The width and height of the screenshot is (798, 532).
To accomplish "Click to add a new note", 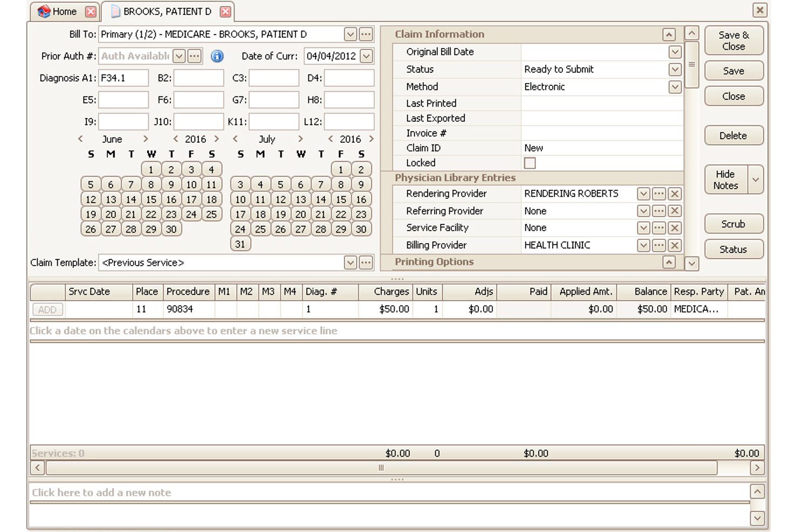I will tap(101, 493).
